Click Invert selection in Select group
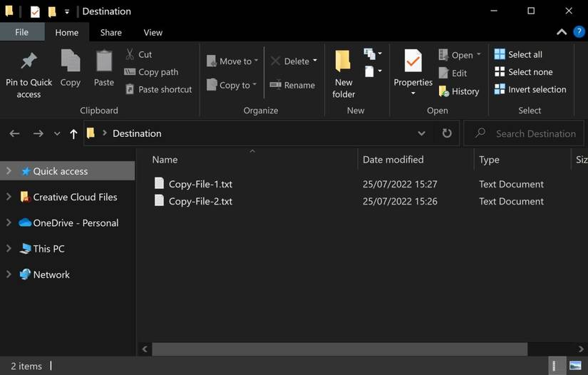 530,90
